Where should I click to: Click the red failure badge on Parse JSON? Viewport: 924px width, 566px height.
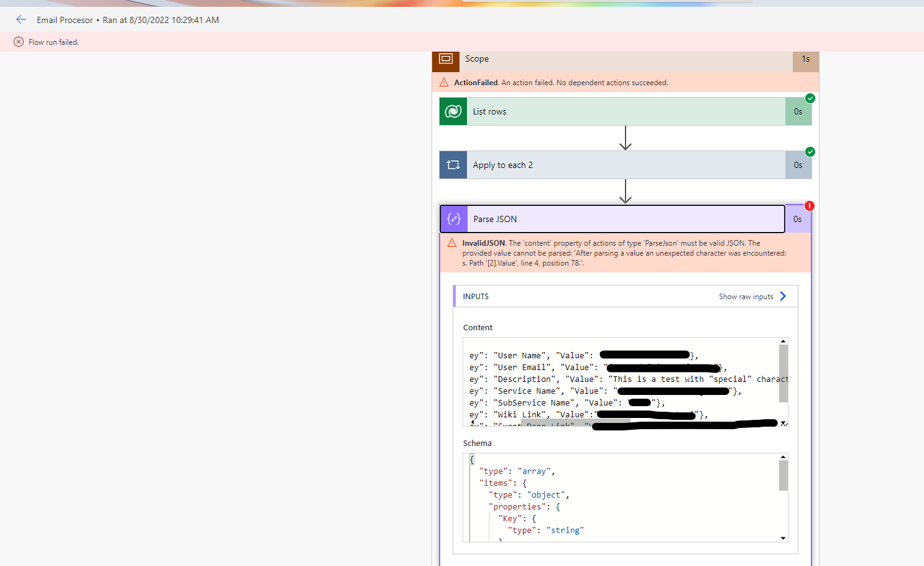pos(810,205)
